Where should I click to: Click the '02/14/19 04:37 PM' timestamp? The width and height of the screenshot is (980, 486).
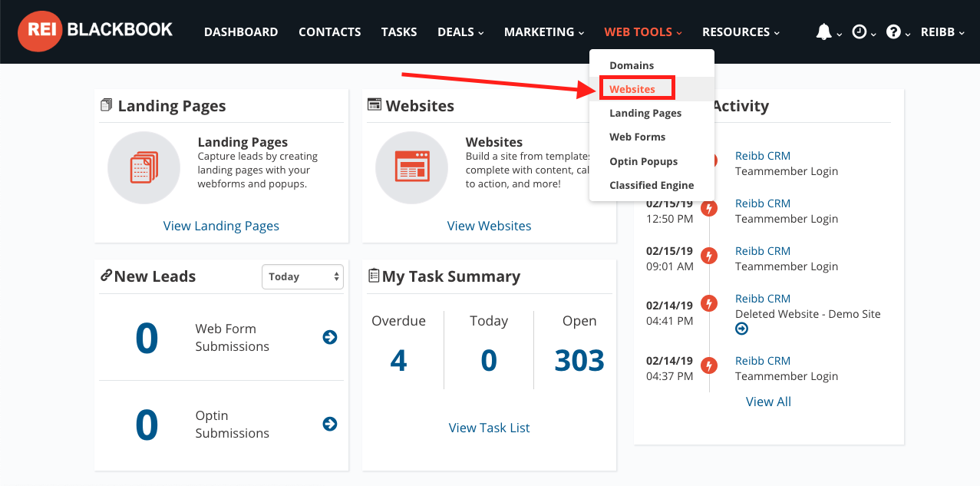pos(670,369)
